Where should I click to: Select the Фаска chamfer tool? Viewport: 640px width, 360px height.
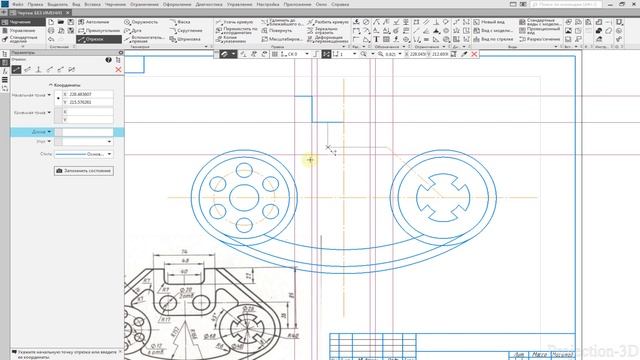pyautogui.click(x=180, y=22)
